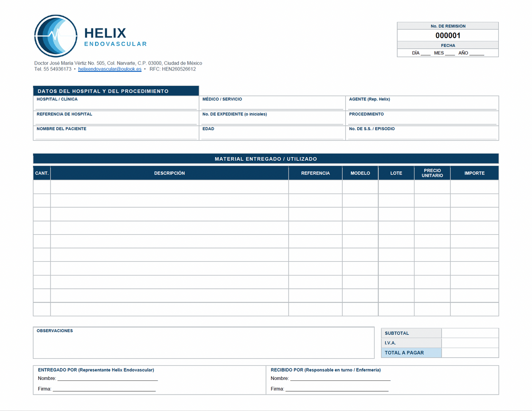Click the EDAD field
532x411 pixels.
272,133
